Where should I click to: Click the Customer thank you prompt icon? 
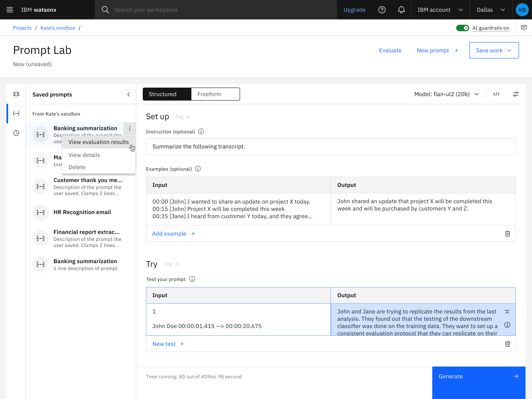[41, 187]
